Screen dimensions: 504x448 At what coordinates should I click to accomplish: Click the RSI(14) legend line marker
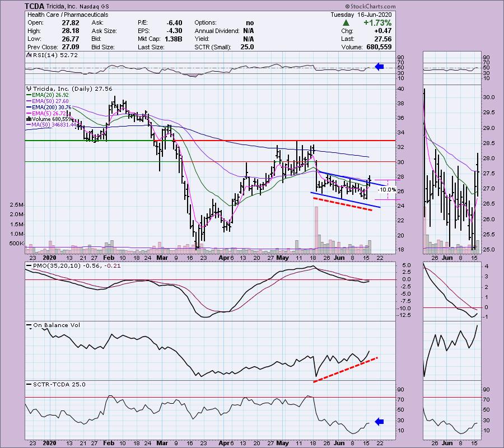click(x=29, y=55)
